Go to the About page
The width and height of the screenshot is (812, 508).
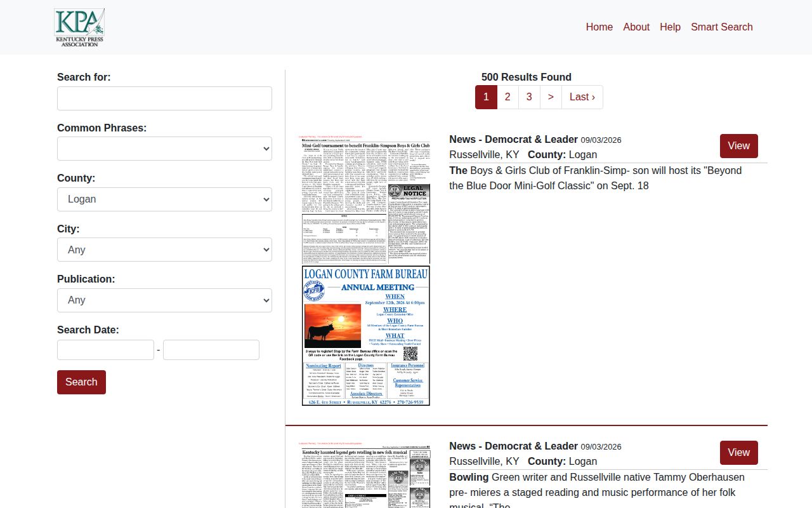pos(636,27)
